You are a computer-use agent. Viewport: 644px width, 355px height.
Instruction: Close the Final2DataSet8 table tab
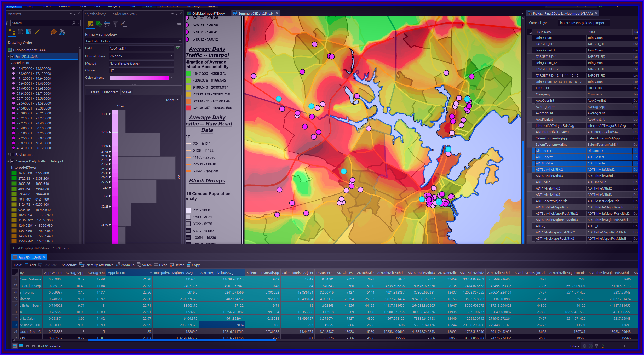tap(44, 257)
